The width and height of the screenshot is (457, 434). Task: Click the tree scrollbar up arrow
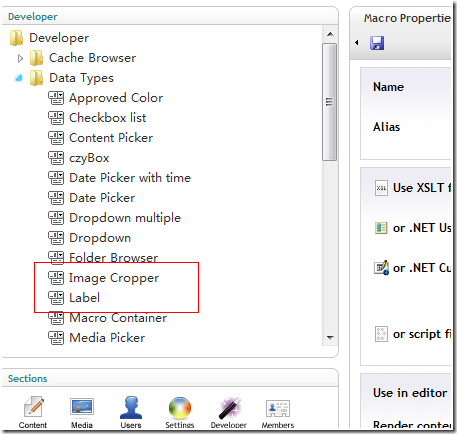click(x=330, y=34)
